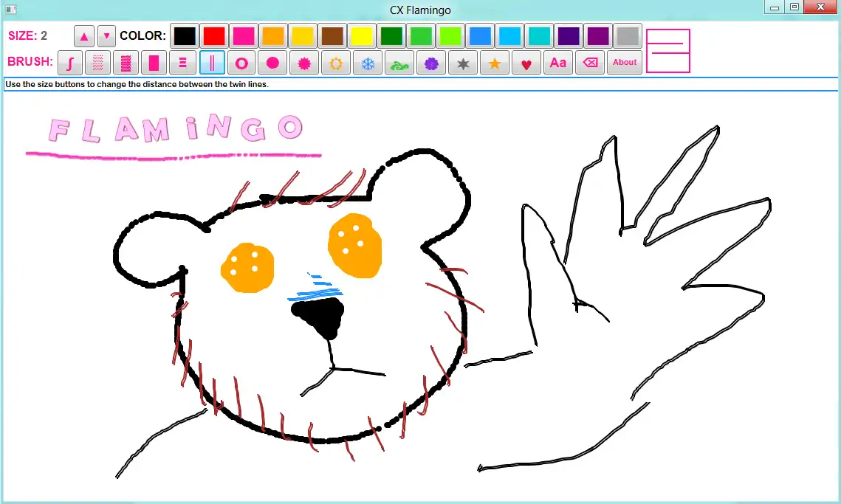The width and height of the screenshot is (841, 504).
Task: Select the eraser backspace tool
Action: pyautogui.click(x=589, y=63)
